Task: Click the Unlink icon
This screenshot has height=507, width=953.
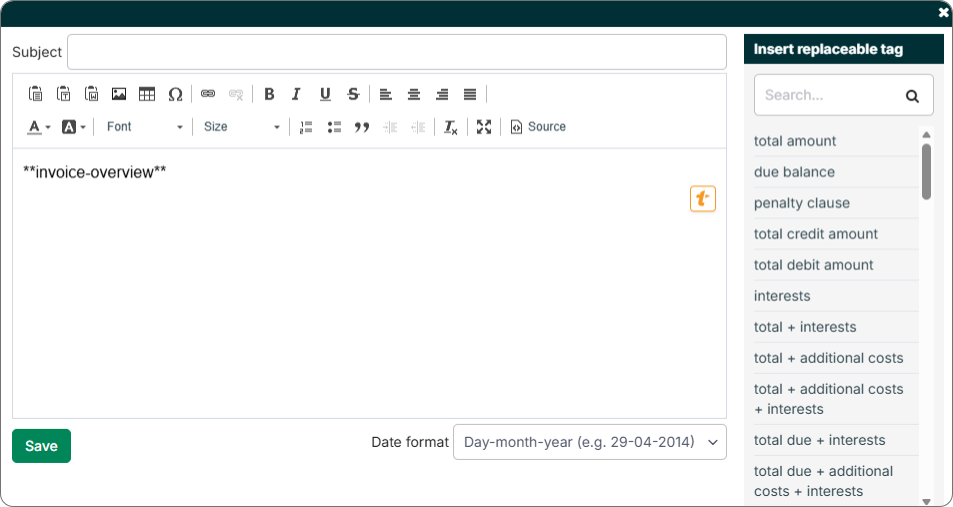Action: 236,94
